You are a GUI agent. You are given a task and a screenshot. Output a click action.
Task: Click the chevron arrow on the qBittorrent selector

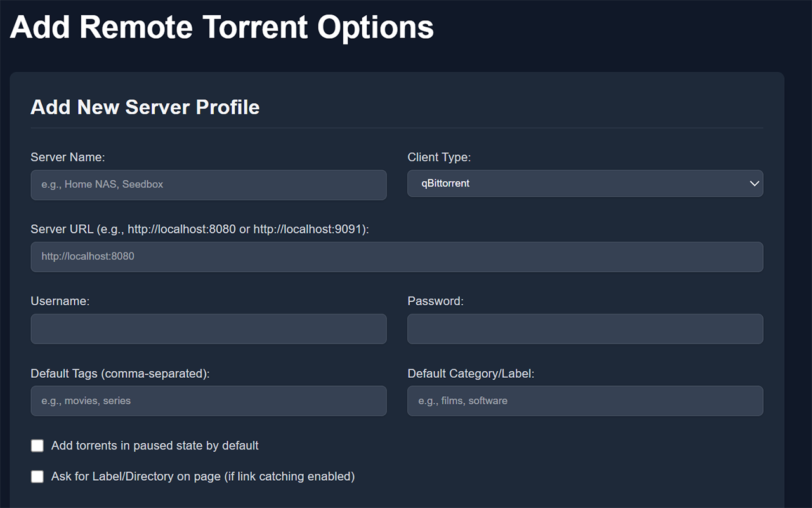[754, 184]
